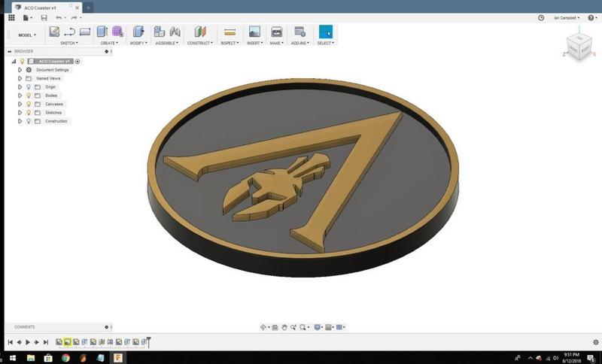
Task: Collapse the BROWSER panel with its arrow
Action: tap(9, 51)
